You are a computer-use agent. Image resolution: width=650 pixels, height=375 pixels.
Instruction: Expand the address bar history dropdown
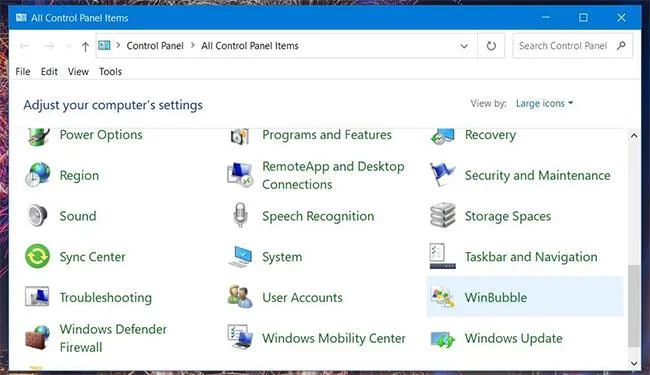(x=464, y=46)
